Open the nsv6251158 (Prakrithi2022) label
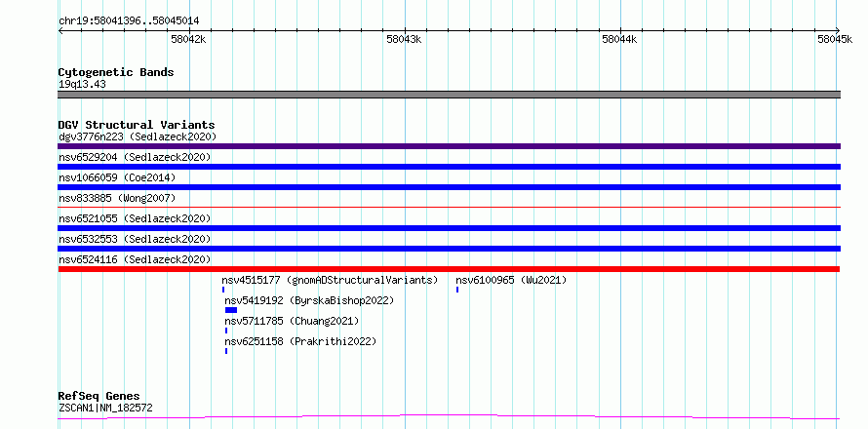868x429 pixels. (x=300, y=341)
